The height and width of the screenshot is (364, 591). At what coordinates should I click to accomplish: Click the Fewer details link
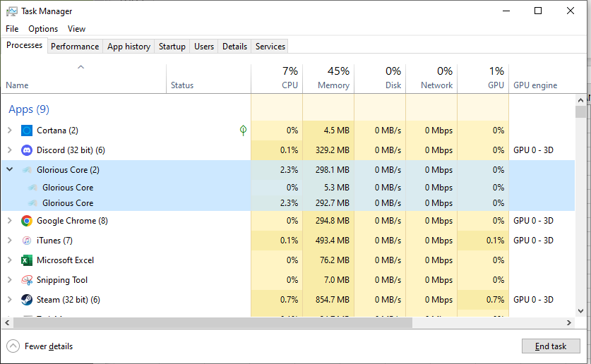(49, 346)
